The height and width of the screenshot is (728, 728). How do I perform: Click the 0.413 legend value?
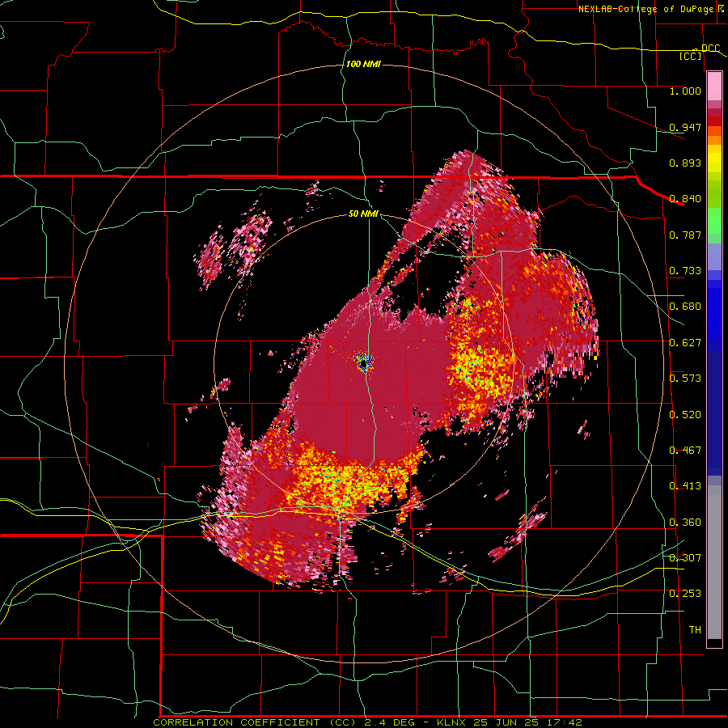(x=685, y=485)
